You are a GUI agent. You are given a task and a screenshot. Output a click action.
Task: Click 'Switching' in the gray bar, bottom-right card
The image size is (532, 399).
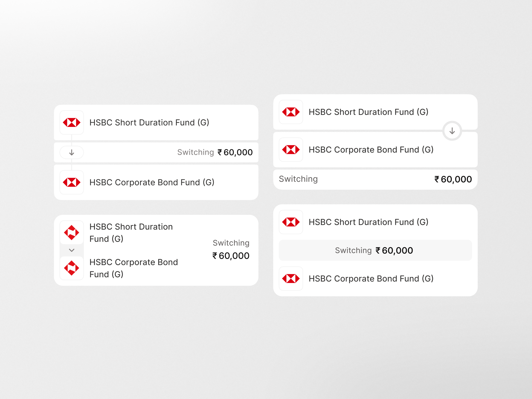pos(353,251)
